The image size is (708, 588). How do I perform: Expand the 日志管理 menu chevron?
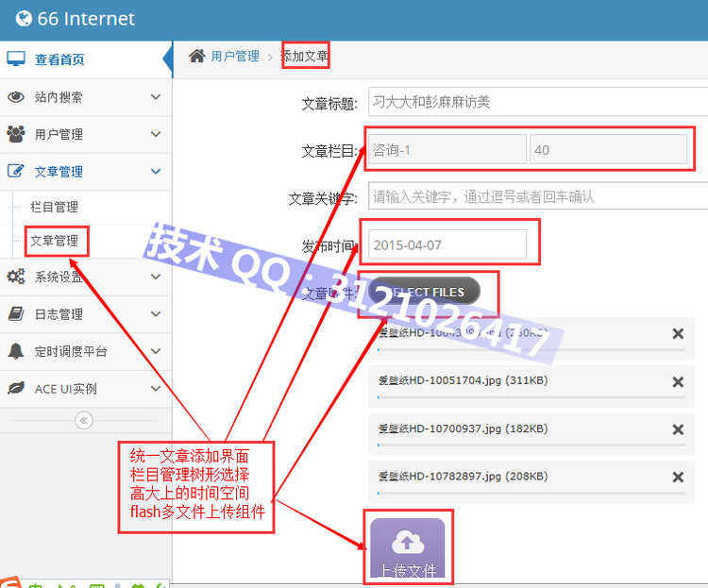[x=156, y=313]
